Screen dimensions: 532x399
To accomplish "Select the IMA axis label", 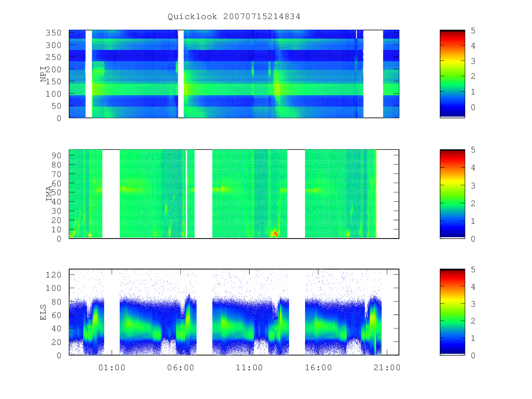I will click(x=49, y=194).
